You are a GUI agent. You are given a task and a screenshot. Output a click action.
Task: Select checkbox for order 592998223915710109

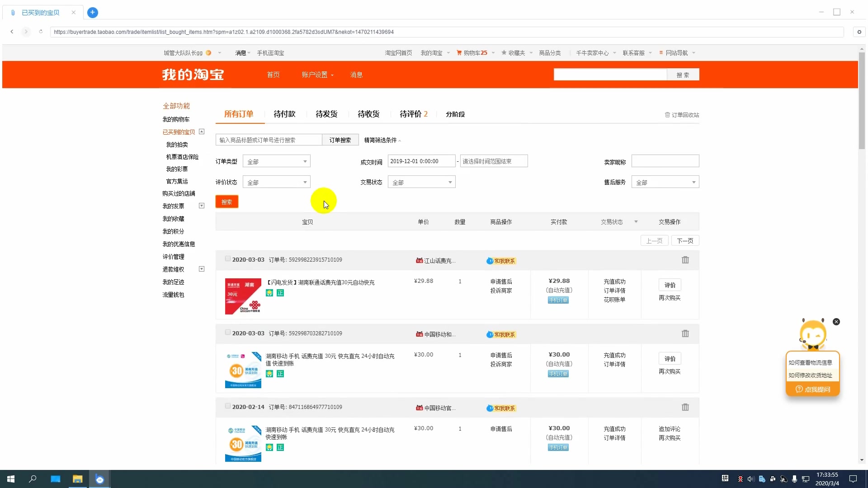[x=228, y=259]
